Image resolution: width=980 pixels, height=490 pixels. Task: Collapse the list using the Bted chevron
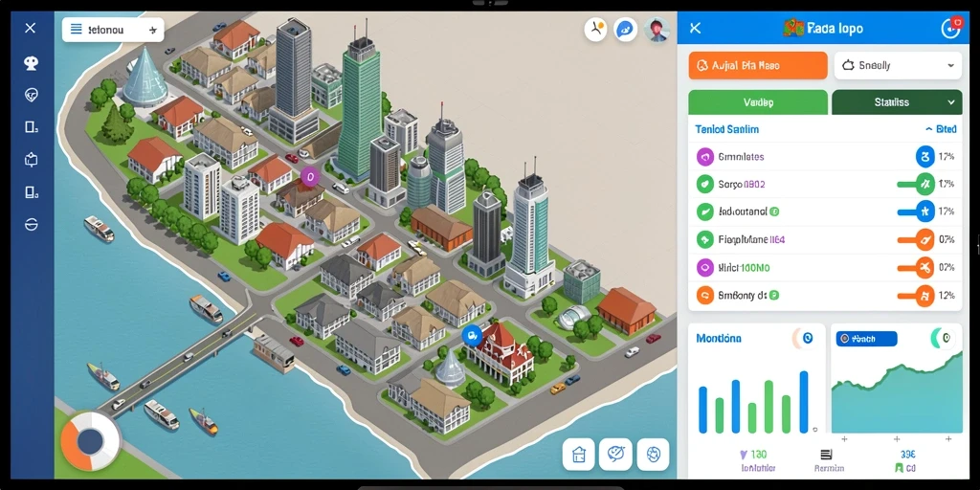pos(941,129)
